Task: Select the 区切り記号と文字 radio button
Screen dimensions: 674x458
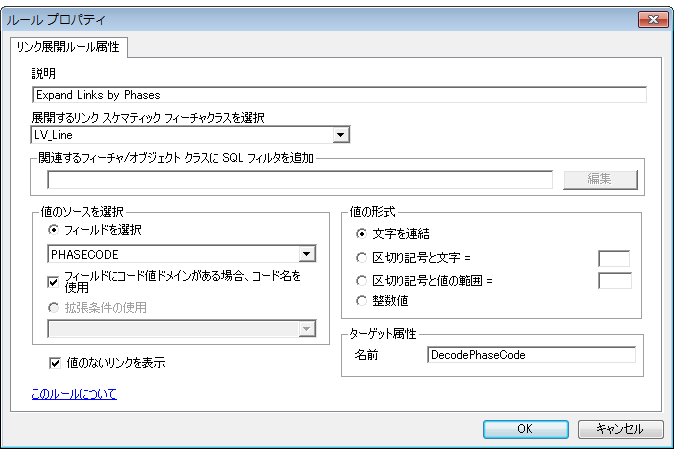Action: (x=362, y=258)
